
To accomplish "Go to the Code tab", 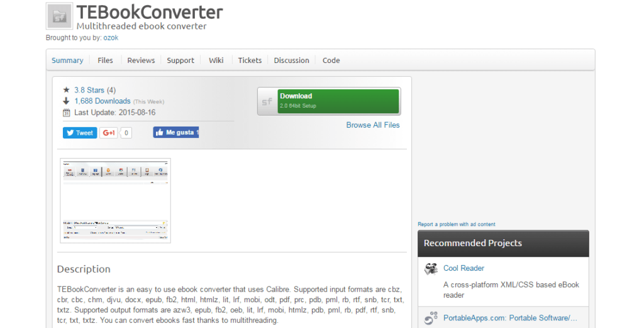I will click(331, 60).
